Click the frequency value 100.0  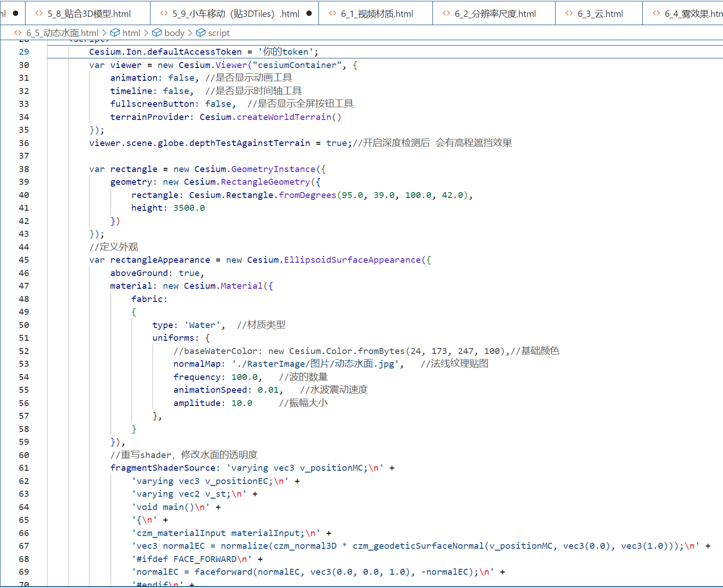[244, 377]
